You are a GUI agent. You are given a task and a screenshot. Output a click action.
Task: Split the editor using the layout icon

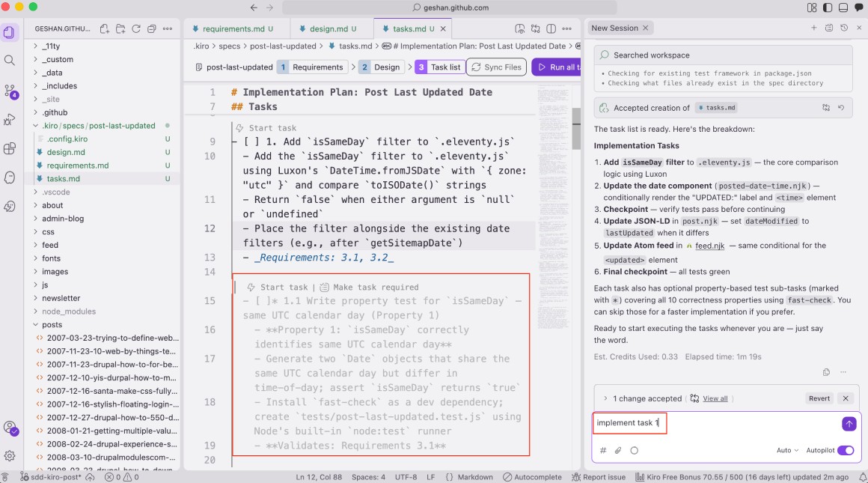coord(551,28)
